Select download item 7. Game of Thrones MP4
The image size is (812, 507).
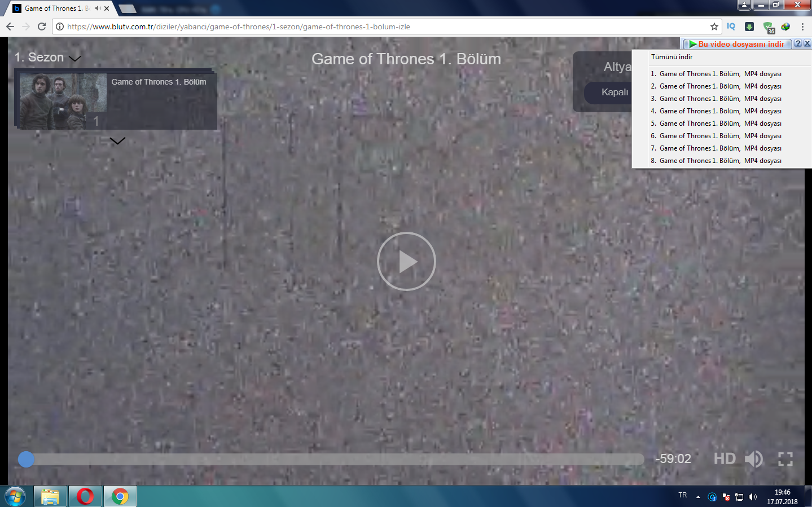[x=716, y=148]
